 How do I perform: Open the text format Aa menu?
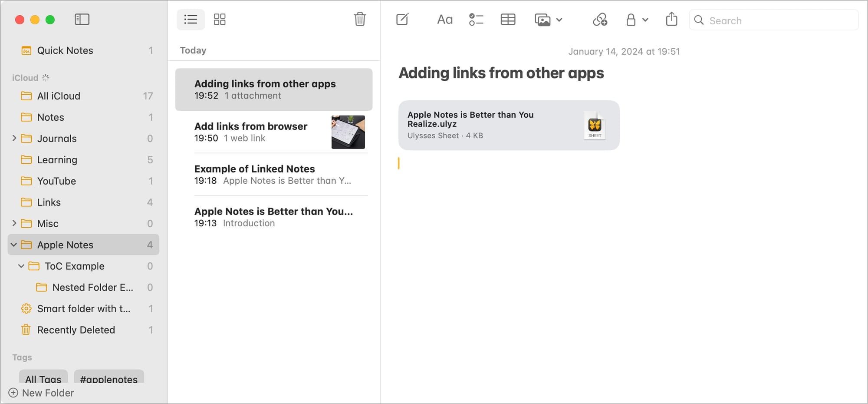tap(444, 20)
